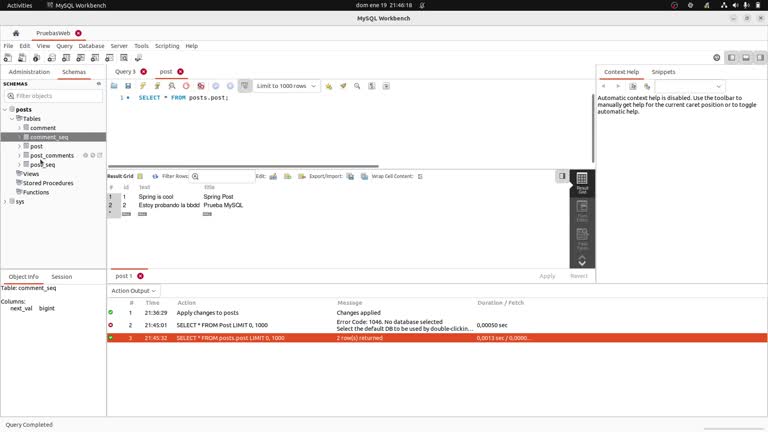Viewport: 768px width, 432px height.
Task: Toggle autocommit mode button
Action: [x=244, y=86]
